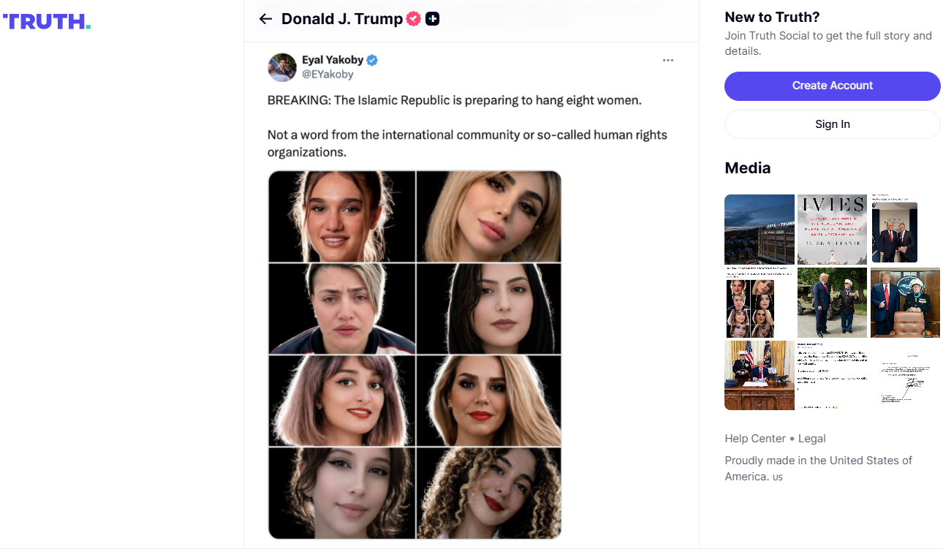Open the Help Center link
The image size is (943, 560).
755,439
